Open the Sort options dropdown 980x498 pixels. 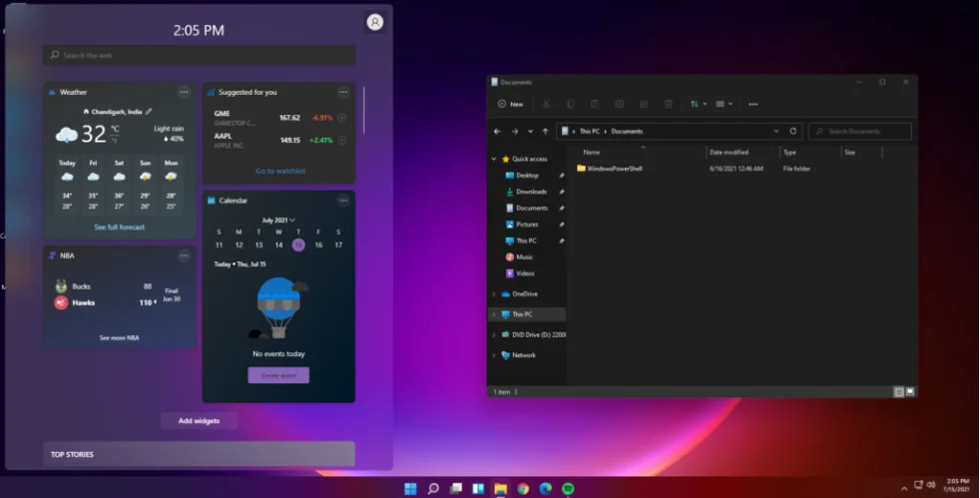[x=698, y=104]
